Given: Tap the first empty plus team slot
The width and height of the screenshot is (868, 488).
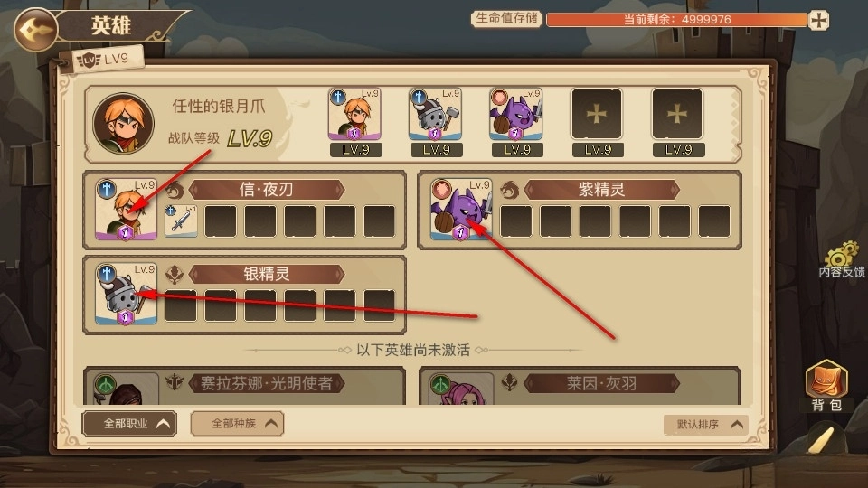Looking at the screenshot, I should pyautogui.click(x=597, y=115).
